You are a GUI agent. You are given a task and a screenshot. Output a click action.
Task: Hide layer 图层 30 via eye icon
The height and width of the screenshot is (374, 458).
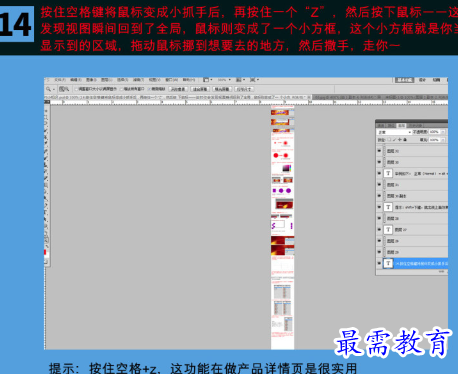[x=379, y=162]
